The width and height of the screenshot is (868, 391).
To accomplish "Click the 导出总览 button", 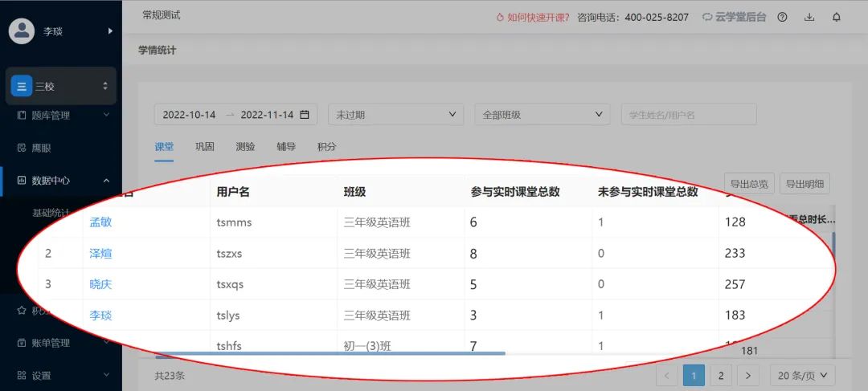I will tap(749, 184).
